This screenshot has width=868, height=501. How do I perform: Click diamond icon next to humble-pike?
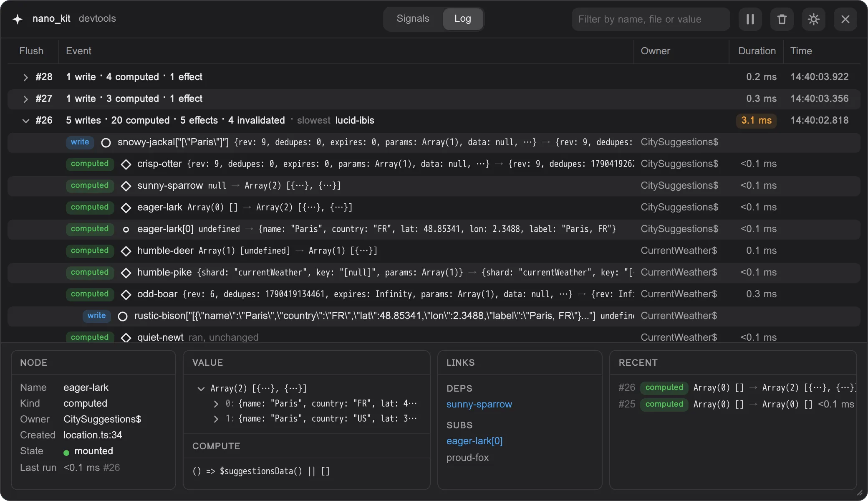(126, 273)
